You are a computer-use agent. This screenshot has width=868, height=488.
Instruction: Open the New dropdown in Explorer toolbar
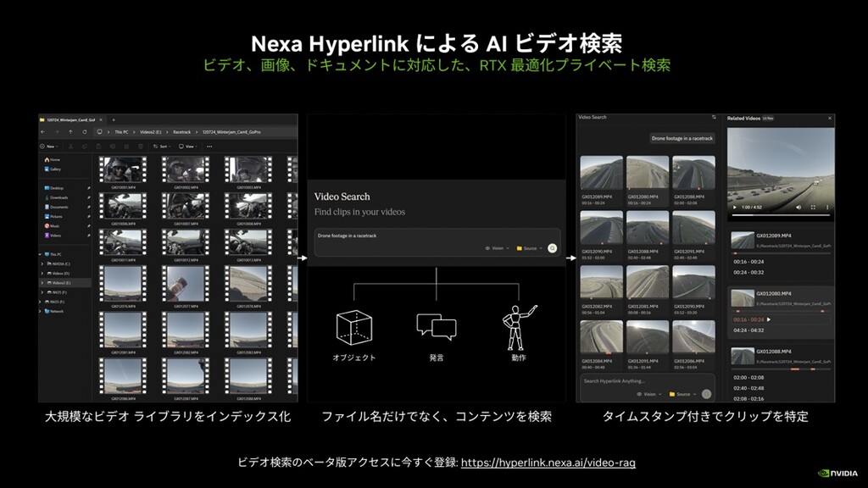(48, 147)
